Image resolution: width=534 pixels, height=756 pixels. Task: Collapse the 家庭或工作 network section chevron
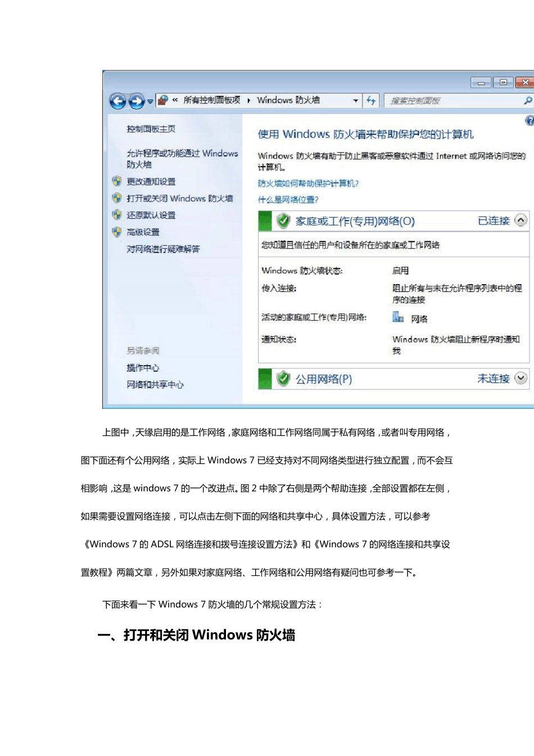[x=521, y=220]
